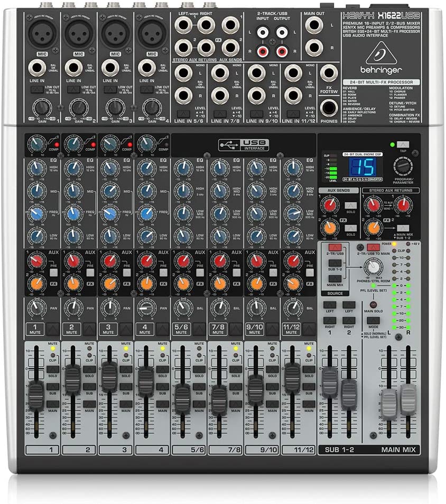This screenshot has height=504, width=446.
Task: Click the AUX SENDS 2 FX SOLO button
Action: click(x=351, y=228)
